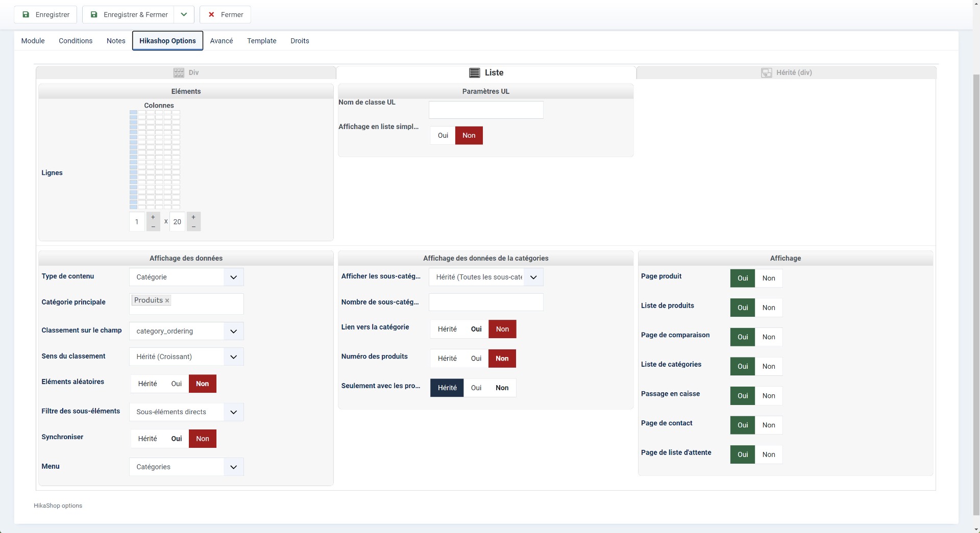
Task: Switch to the Template tab
Action: (x=261, y=41)
